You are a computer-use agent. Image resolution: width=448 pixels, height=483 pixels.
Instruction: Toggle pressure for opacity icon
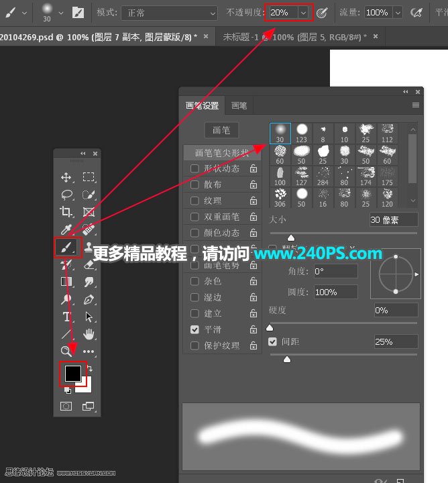click(322, 13)
